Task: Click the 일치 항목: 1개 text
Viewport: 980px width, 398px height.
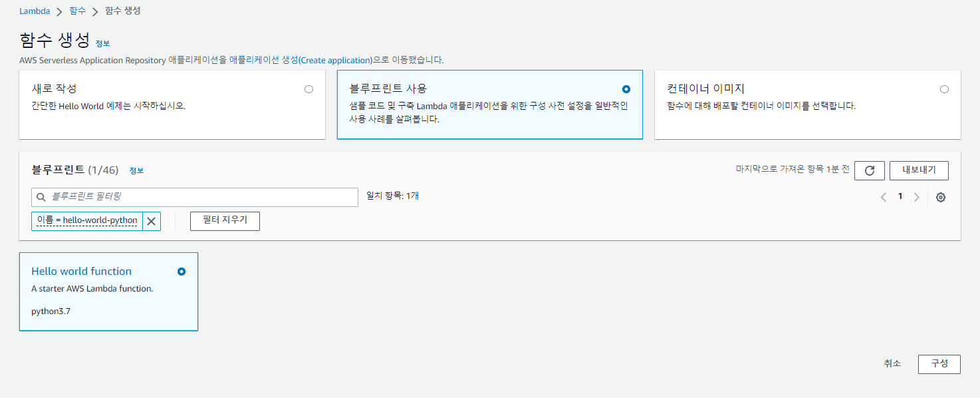Action: pyautogui.click(x=393, y=196)
